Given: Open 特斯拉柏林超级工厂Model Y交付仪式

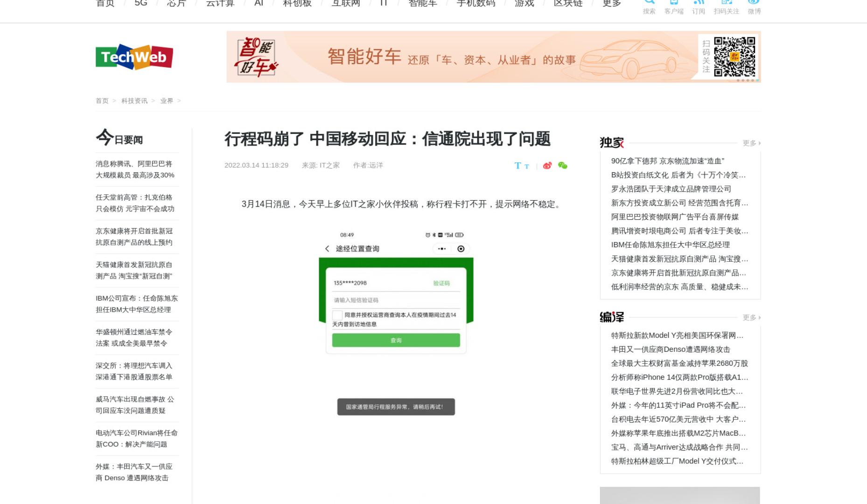Looking at the screenshot, I should tap(678, 462).
